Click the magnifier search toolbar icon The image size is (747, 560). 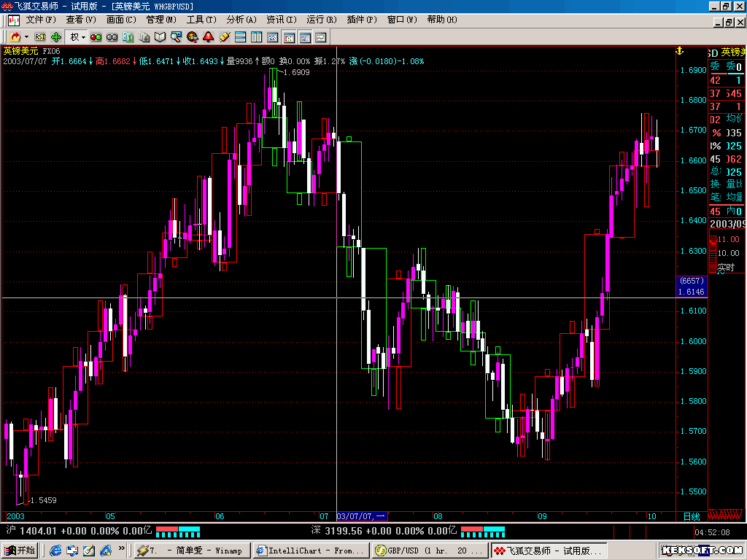pyautogui.click(x=177, y=37)
